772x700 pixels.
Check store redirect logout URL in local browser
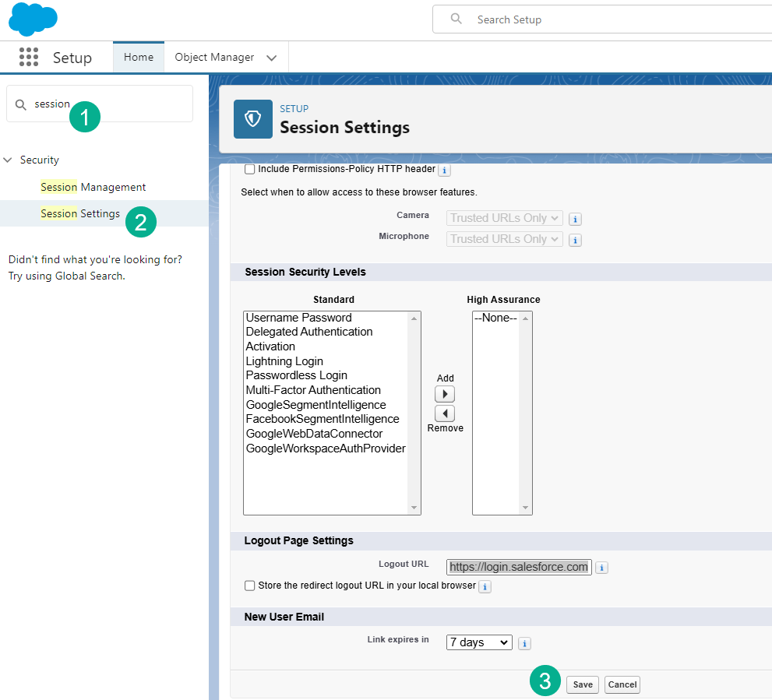250,586
